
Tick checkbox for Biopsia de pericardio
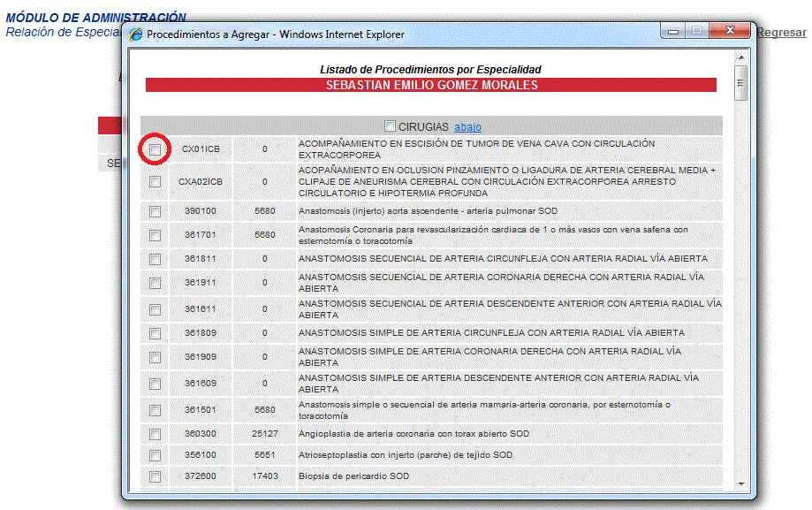point(156,476)
